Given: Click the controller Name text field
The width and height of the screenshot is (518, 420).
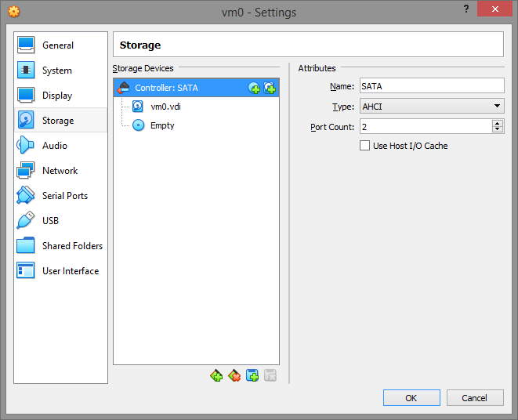Looking at the screenshot, I should pos(430,87).
